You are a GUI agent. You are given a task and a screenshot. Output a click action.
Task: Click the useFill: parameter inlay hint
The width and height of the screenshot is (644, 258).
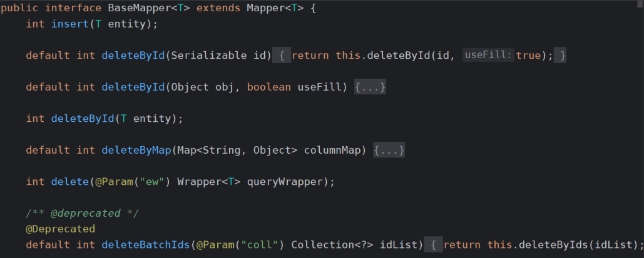click(488, 55)
